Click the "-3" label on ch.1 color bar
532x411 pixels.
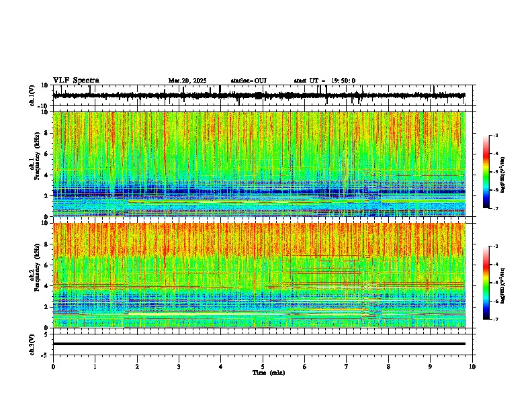tap(496, 135)
